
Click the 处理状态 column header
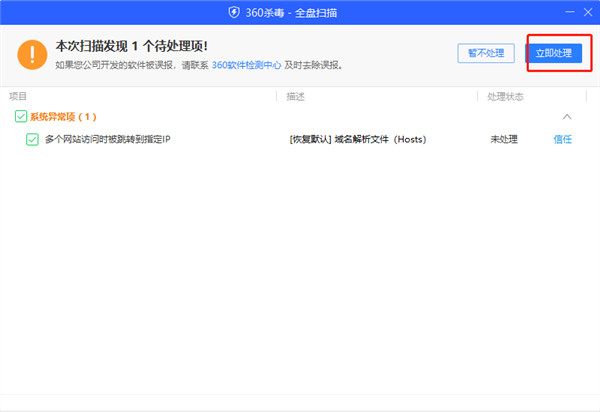pos(505,96)
